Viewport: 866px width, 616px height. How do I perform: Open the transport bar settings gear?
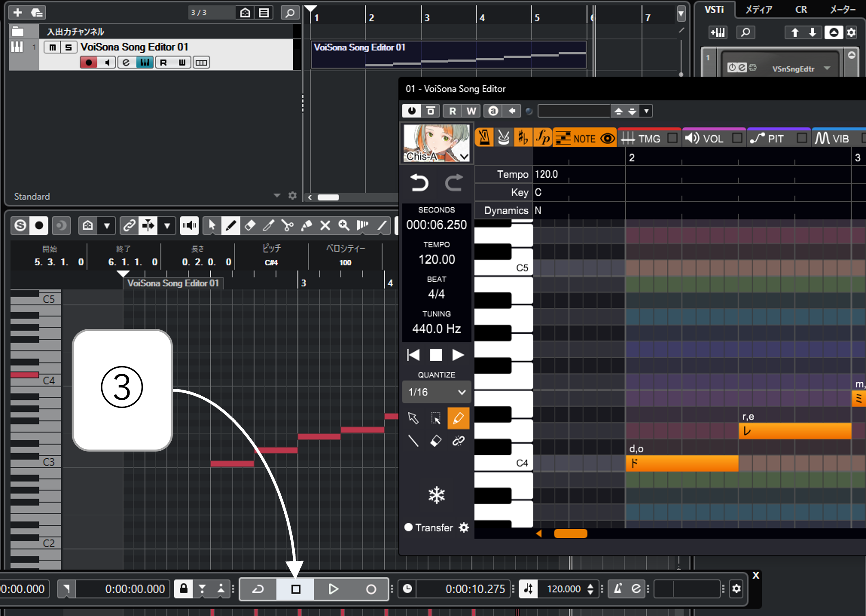click(736, 588)
